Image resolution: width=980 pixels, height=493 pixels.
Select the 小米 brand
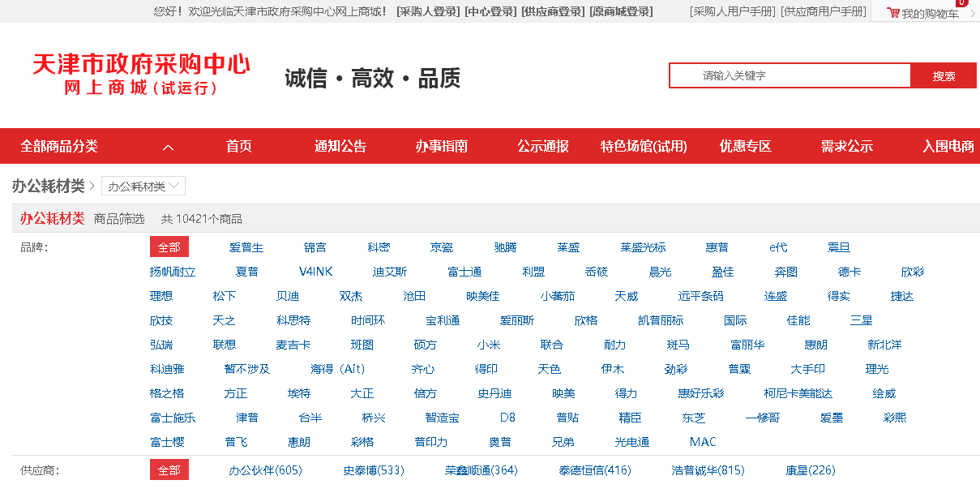(x=489, y=345)
